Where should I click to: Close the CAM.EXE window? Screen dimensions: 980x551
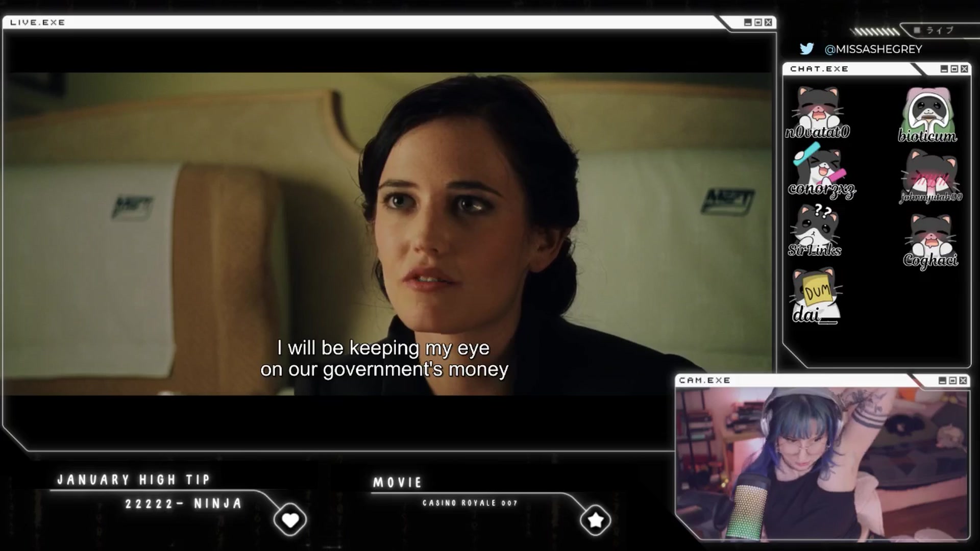click(963, 381)
